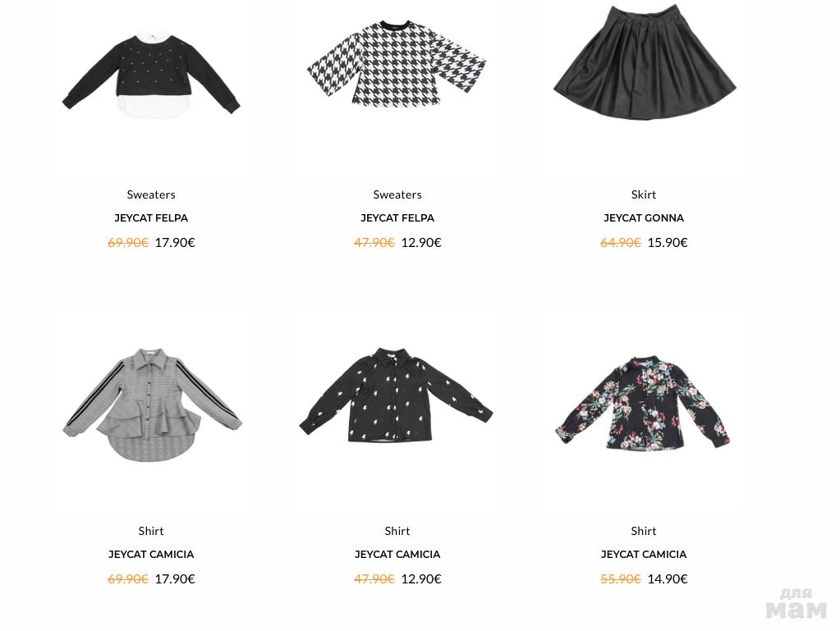
Task: Click the first JEYCAT FELPA title priced 17.90€
Action: (151, 217)
